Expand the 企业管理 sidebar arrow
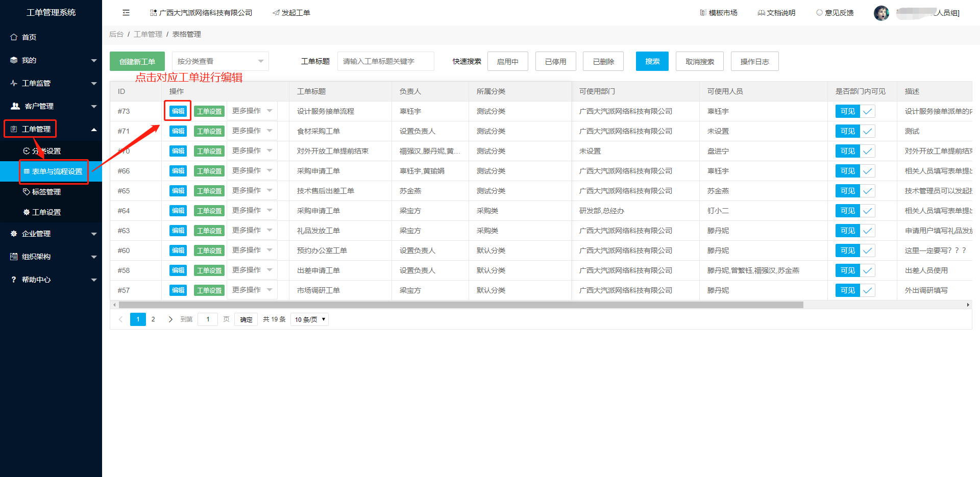 (x=94, y=234)
